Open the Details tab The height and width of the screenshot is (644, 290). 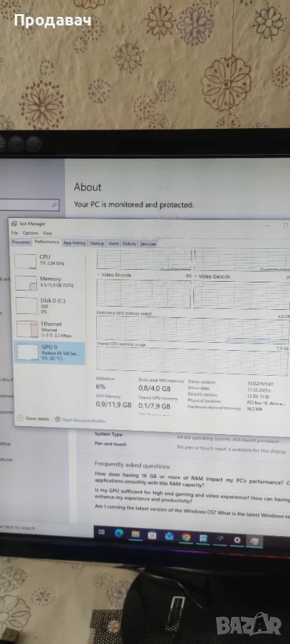(129, 244)
